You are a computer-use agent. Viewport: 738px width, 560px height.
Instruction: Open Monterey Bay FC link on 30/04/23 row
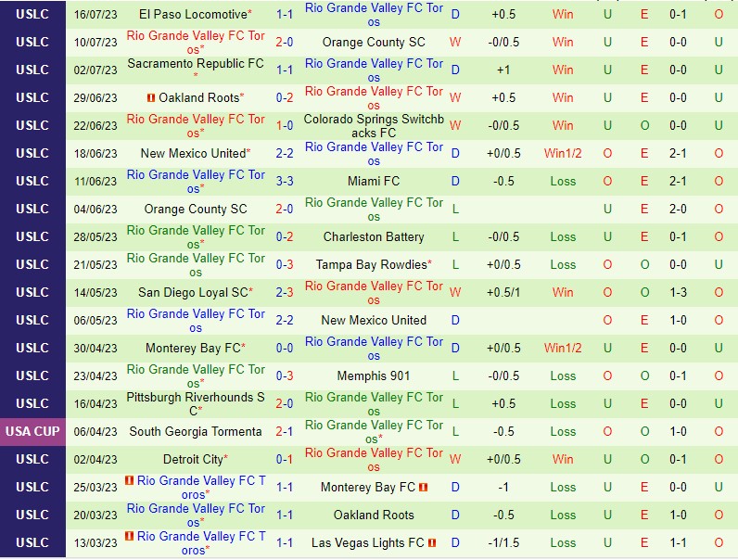(x=193, y=349)
